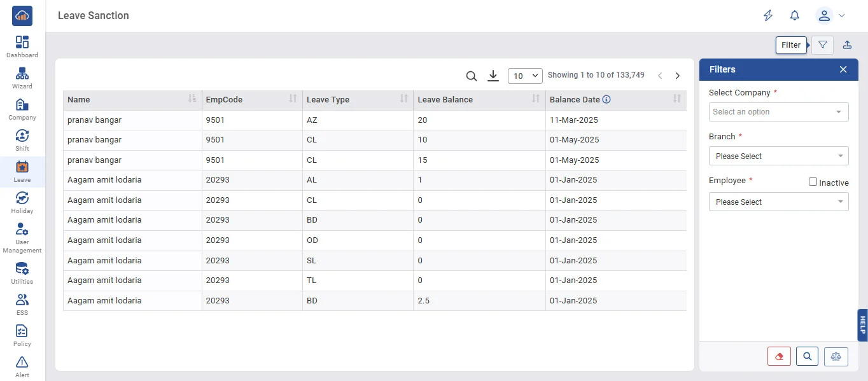Download the leave sanction table data
Screen dimensions: 868x381
[x=493, y=76]
